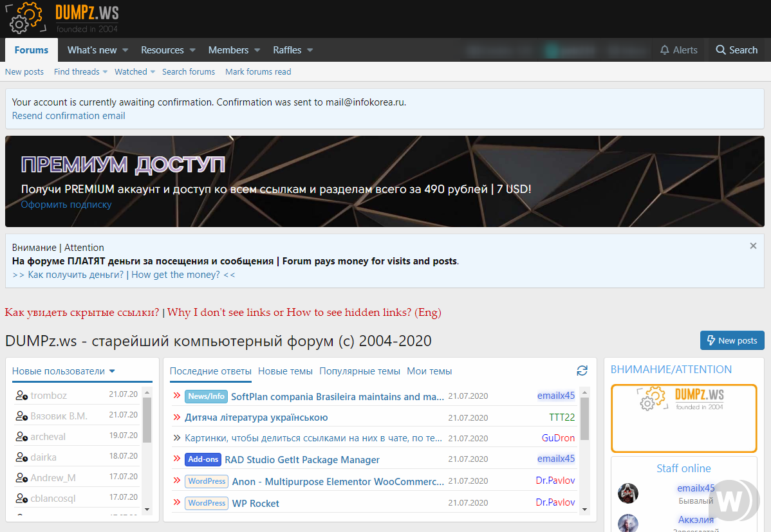Screen dimensions: 771x532
Task: Click user icon next to dairka
Action: (x=21, y=457)
